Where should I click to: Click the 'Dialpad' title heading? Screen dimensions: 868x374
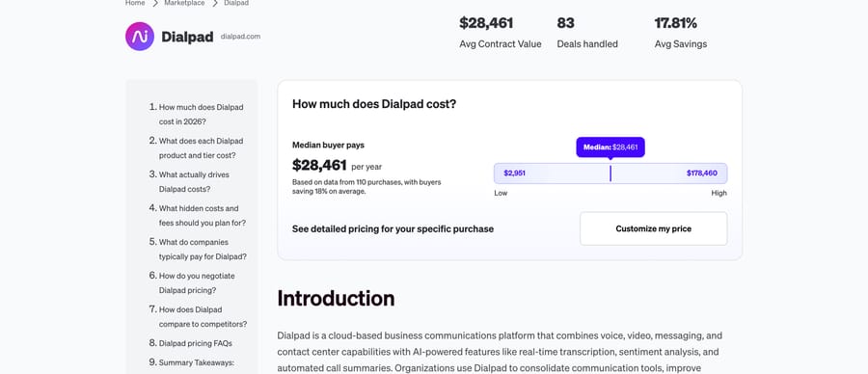click(187, 37)
